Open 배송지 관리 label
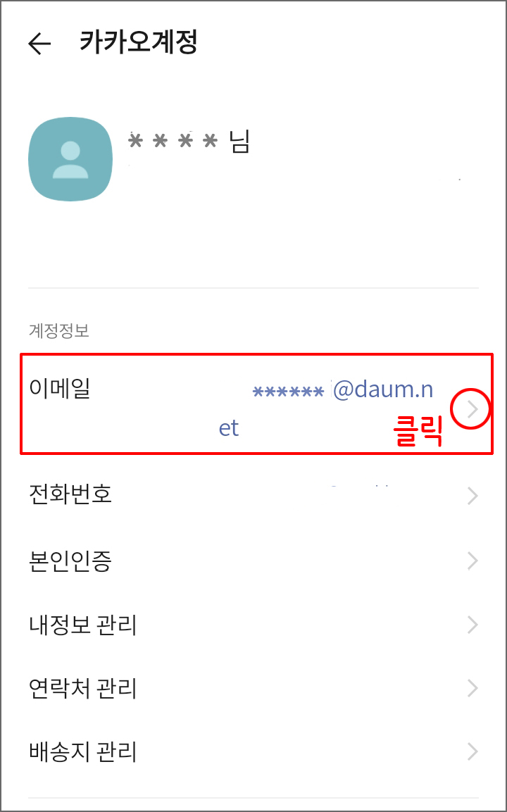507x812 pixels. click(x=83, y=752)
